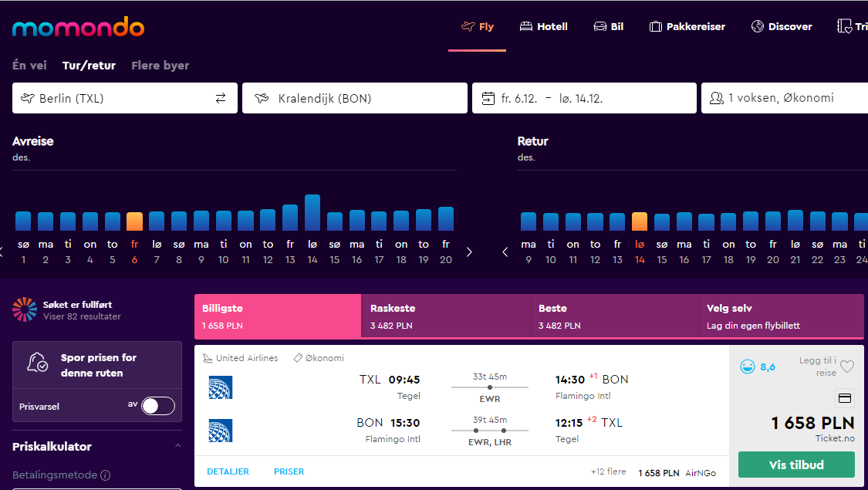This screenshot has width=868, height=490.
Task: Show previous return dates arrow
Action: (x=505, y=252)
